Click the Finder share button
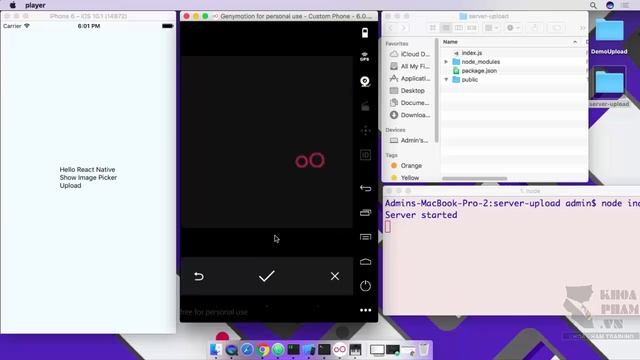Screen dimensions: 640x360 click(x=534, y=28)
